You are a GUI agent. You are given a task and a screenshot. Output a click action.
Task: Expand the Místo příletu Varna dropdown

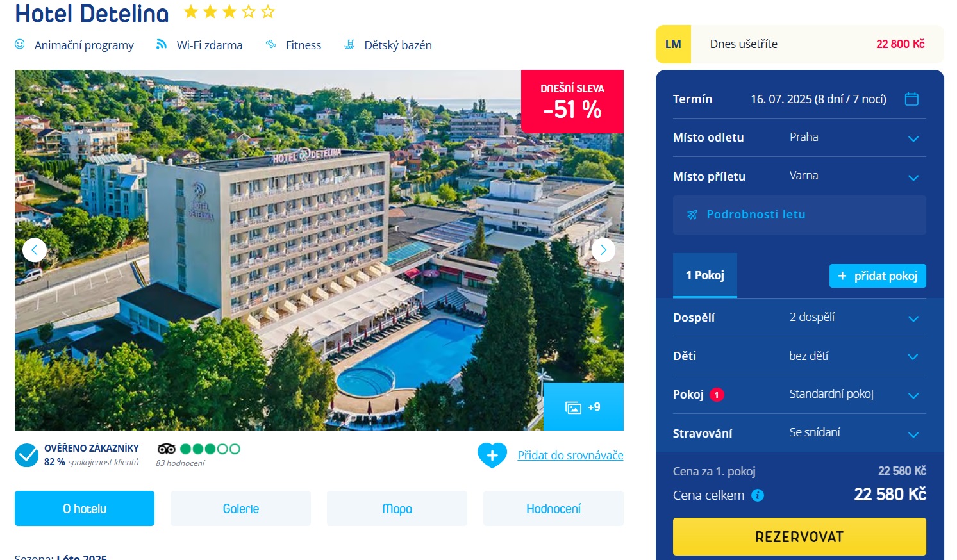(799, 176)
